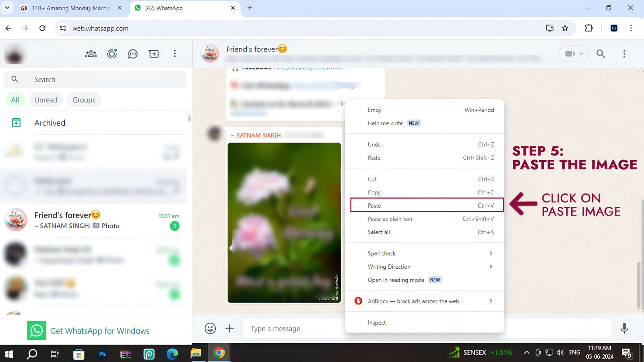Viewport: 644px width, 362px height.
Task: Open the taskbar clock showing 11:19 AM
Action: point(600,352)
